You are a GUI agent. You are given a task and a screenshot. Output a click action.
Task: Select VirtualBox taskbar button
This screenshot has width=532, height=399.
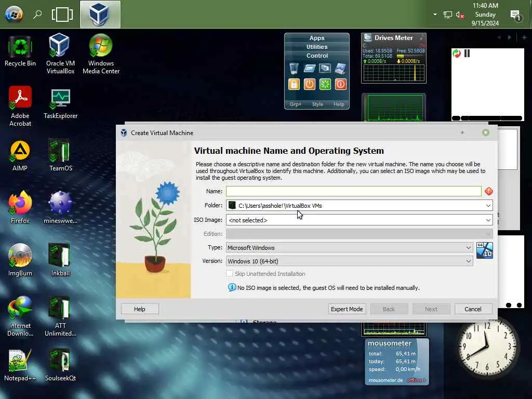[100, 14]
